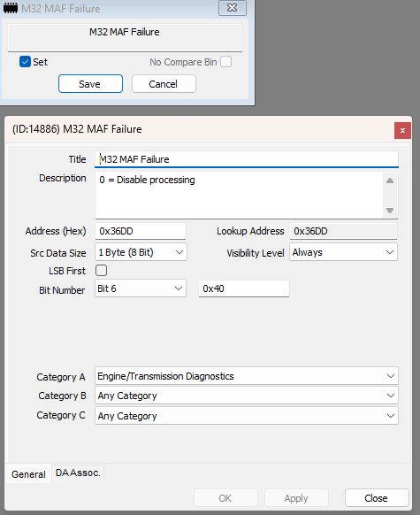Click the Address (Hex) label
Image resolution: width=420 pixels, height=515 pixels.
coord(56,231)
